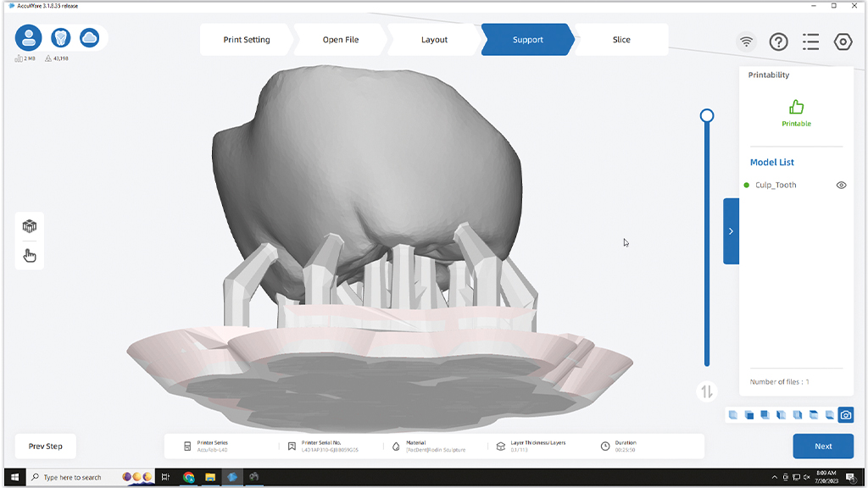
Task: Select the hand pointer tool
Action: pos(30,255)
